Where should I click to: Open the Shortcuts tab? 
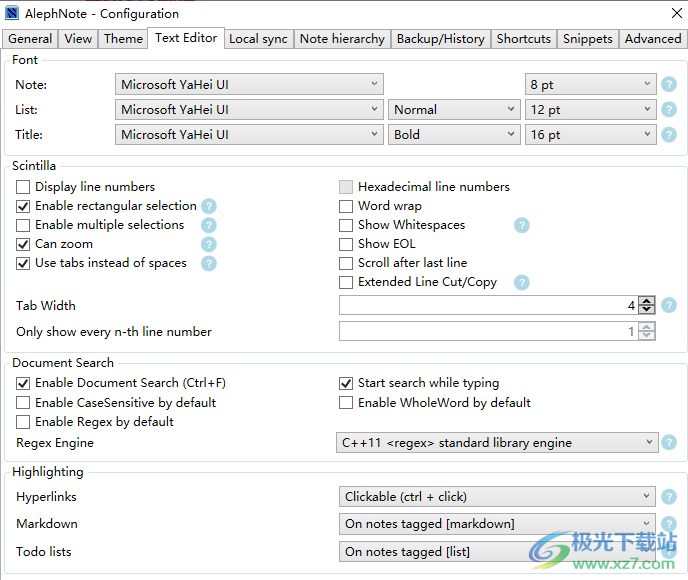point(523,39)
